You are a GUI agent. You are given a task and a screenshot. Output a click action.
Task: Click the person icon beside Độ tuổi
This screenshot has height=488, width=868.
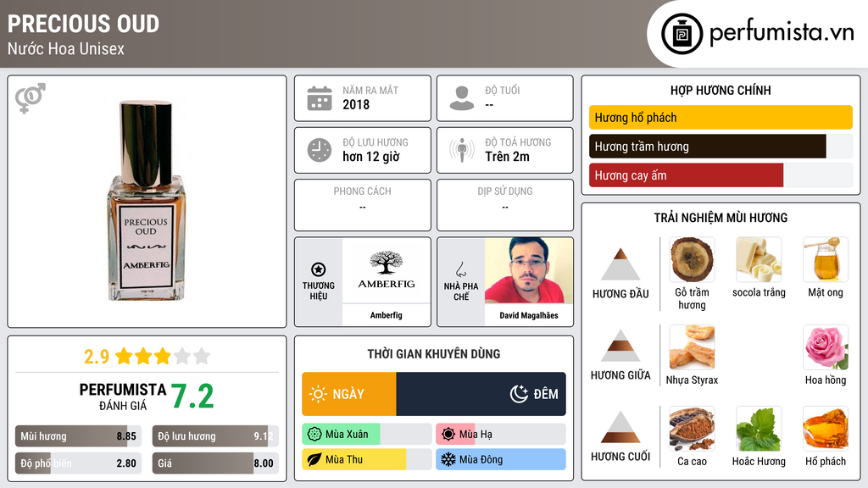click(462, 98)
